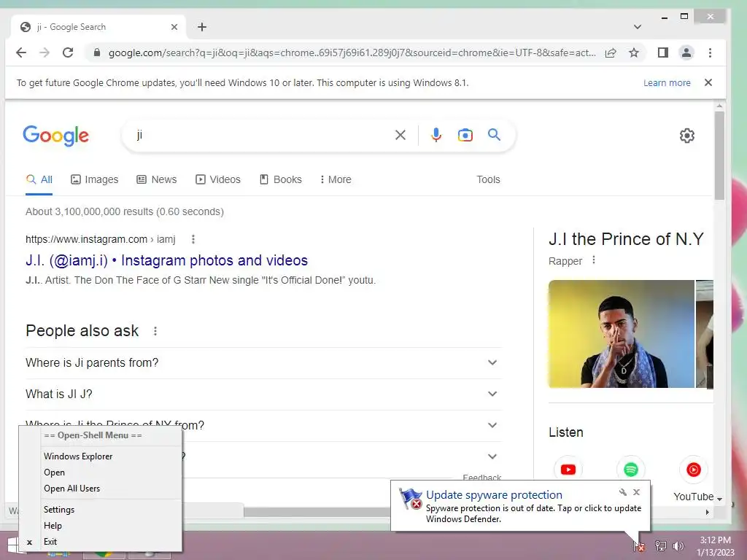Screen dimensions: 747x560
Task: Expand 'What is JI J?' question
Action: (x=263, y=394)
